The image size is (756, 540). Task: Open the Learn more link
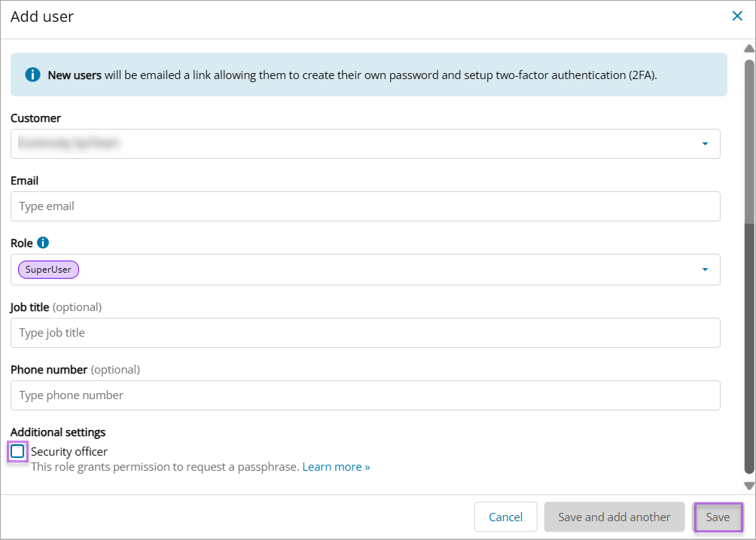pos(336,467)
